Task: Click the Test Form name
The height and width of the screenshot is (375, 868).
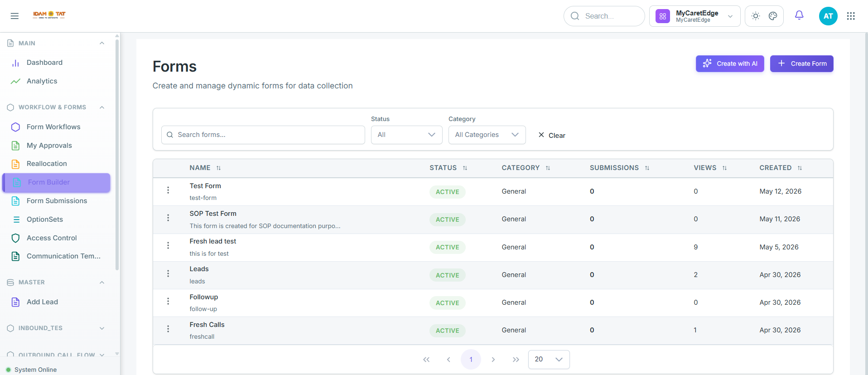Action: [x=205, y=186]
